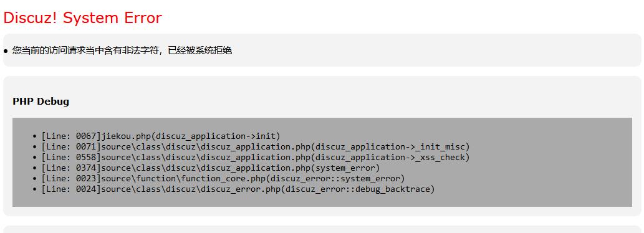Click bullet marker beside Line 0374 entry
Viewport: 644px width, 233px height.
[34, 168]
